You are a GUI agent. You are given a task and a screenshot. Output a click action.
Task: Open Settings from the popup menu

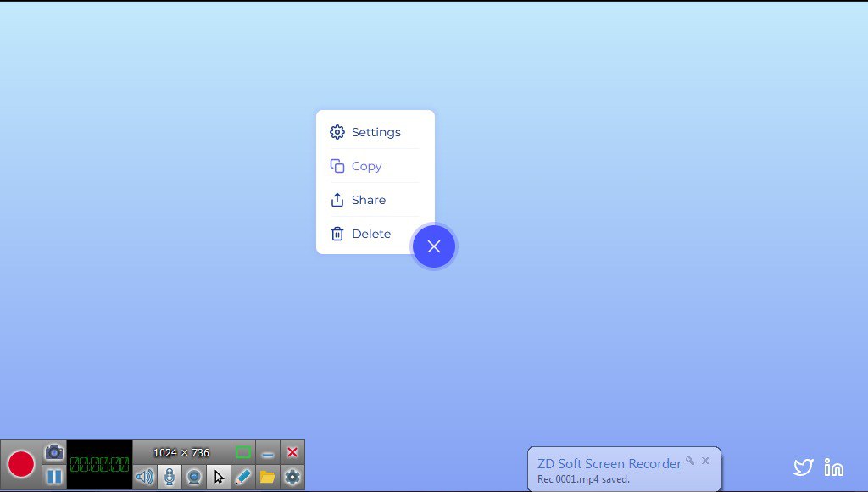tap(376, 132)
